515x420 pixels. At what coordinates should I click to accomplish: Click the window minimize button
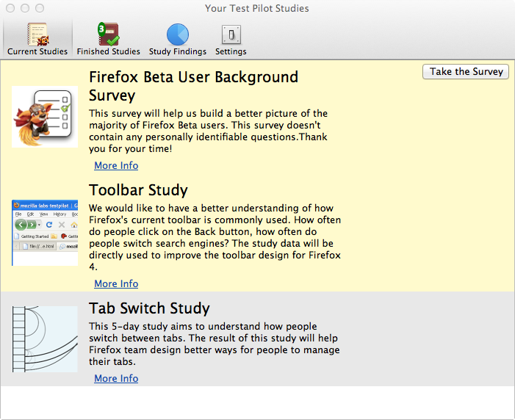(25, 8)
